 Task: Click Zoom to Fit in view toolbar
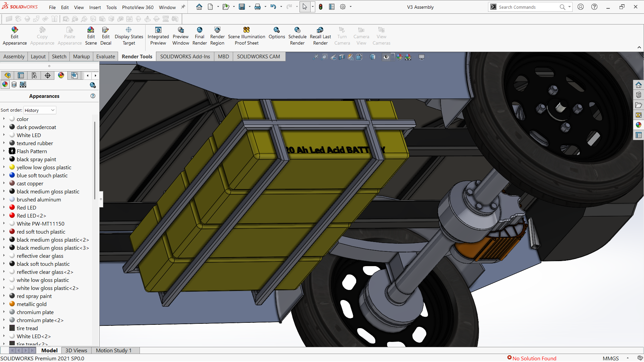316,57
